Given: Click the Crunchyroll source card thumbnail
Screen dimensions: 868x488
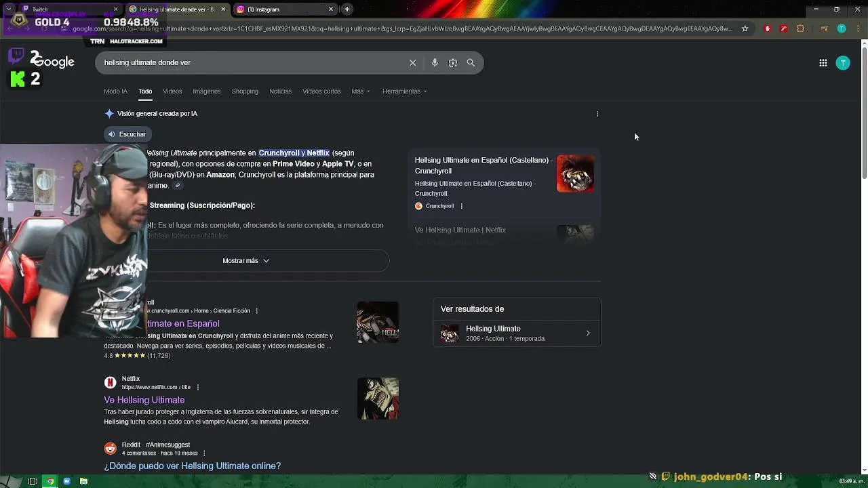Looking at the screenshot, I should [575, 174].
